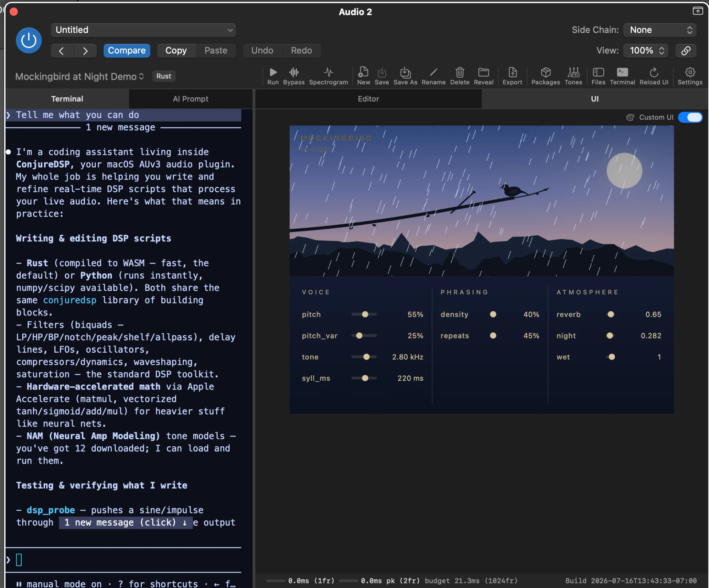The height and width of the screenshot is (588, 709).
Task: Open the Side Chain None dropdown
Action: click(x=659, y=30)
